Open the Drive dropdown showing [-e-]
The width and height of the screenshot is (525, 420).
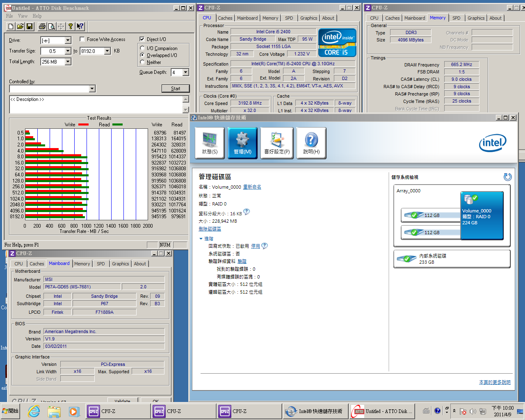[68, 40]
